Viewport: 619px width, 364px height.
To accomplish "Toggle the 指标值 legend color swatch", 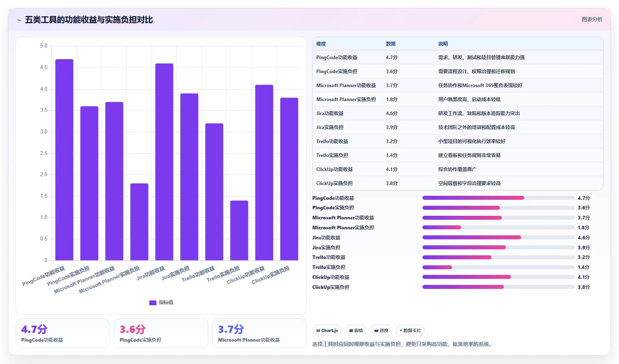I will pos(153,303).
